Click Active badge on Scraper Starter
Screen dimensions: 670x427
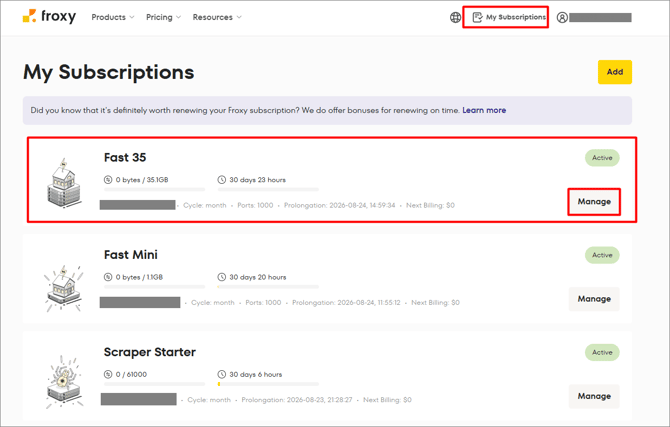coord(602,353)
